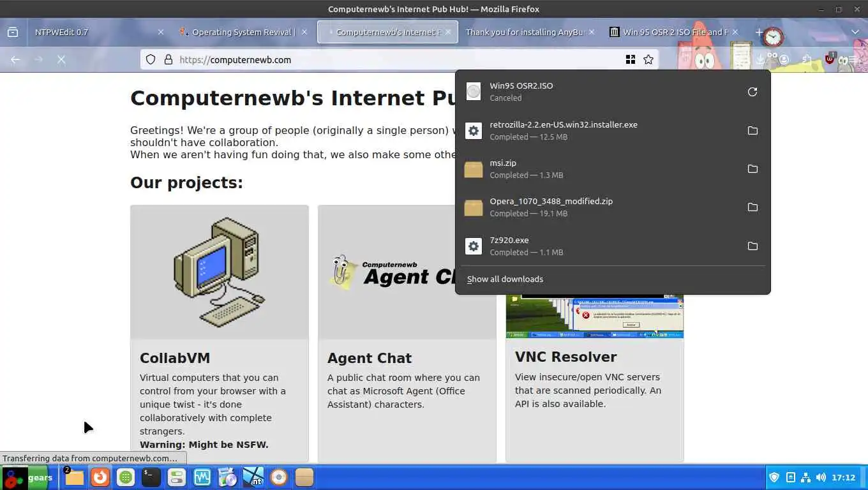
Task: Open the software installer disc icon
Action: [228, 477]
